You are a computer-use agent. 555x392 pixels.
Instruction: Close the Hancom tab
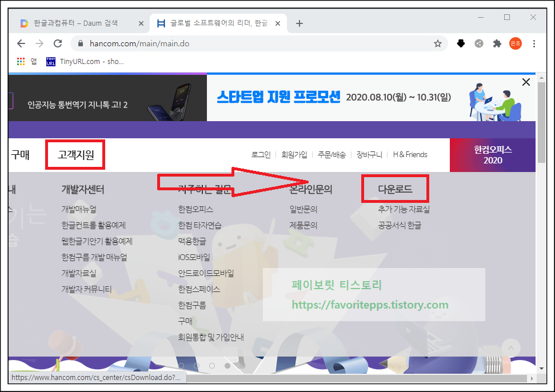[278, 23]
